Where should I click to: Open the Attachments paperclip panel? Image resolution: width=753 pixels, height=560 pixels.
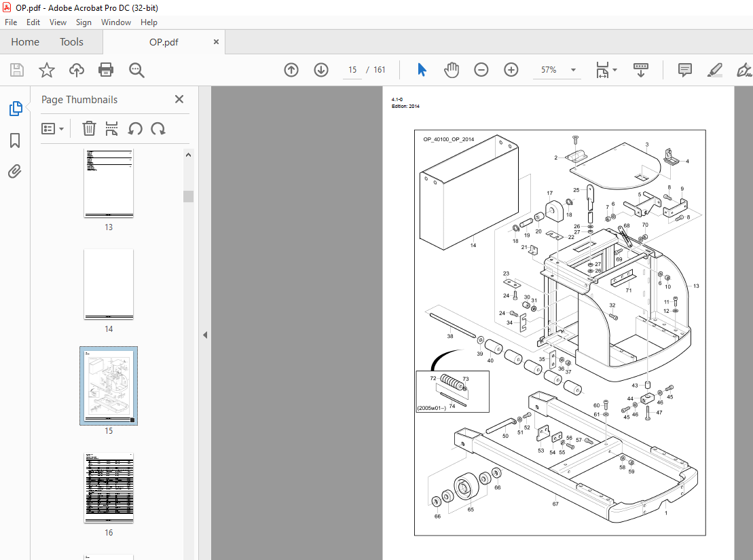point(15,172)
